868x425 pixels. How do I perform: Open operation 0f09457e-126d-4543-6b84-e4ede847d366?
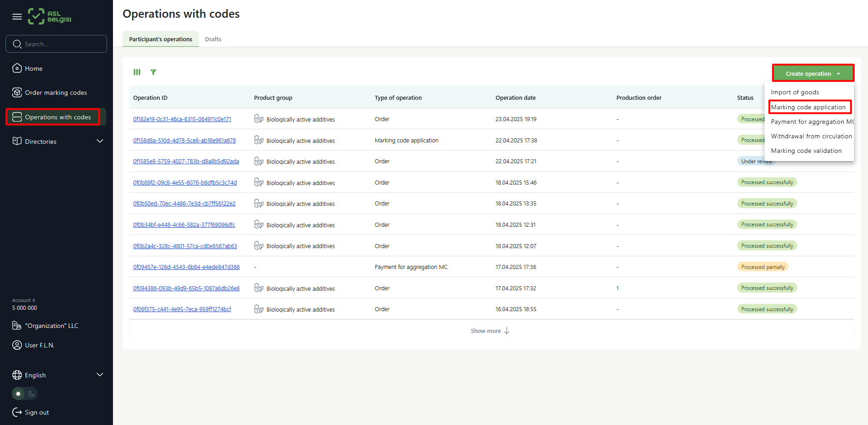[186, 267]
